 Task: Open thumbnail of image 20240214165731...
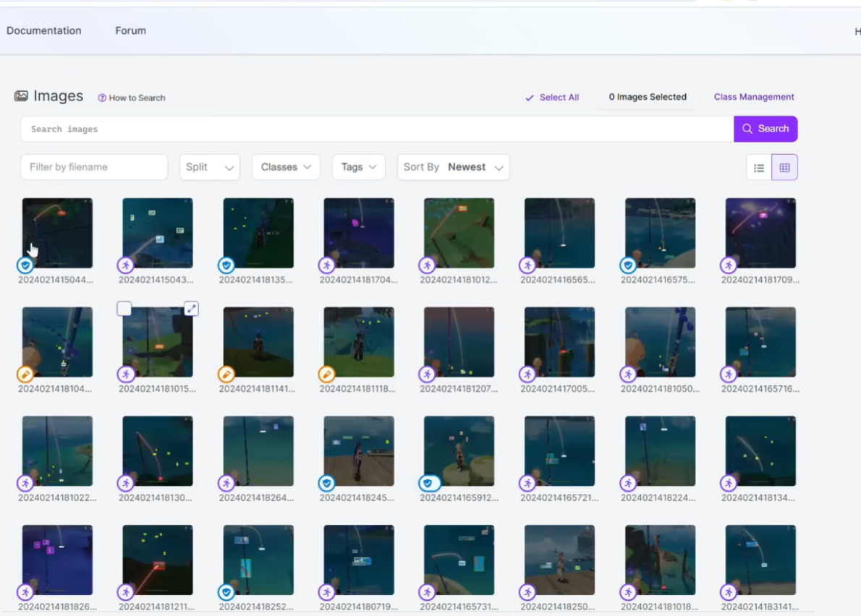459,560
